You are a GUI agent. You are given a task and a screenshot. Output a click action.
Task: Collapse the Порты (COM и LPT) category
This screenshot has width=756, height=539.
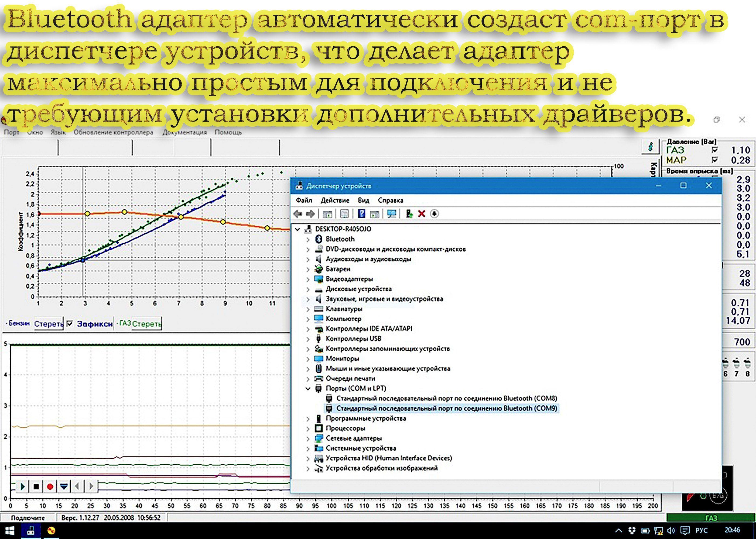(308, 389)
